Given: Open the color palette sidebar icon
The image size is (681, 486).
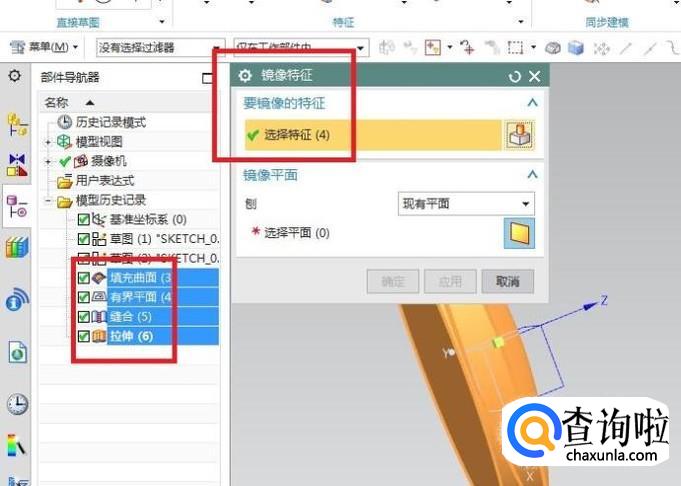Looking at the screenshot, I should (x=17, y=445).
